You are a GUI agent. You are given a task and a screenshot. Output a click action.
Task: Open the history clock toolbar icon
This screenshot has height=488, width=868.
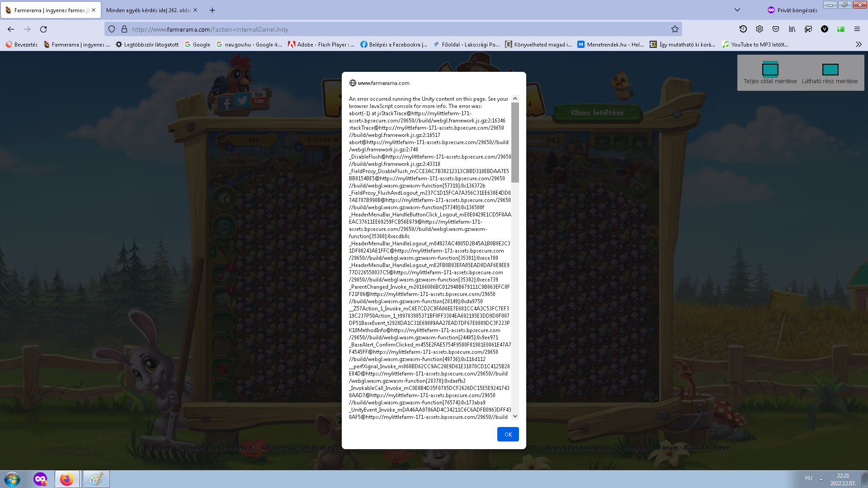[x=743, y=29]
